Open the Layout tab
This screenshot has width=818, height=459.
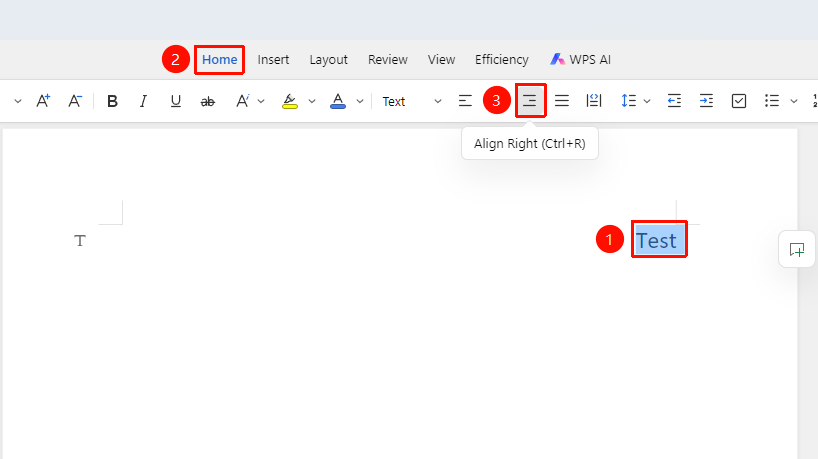(328, 59)
